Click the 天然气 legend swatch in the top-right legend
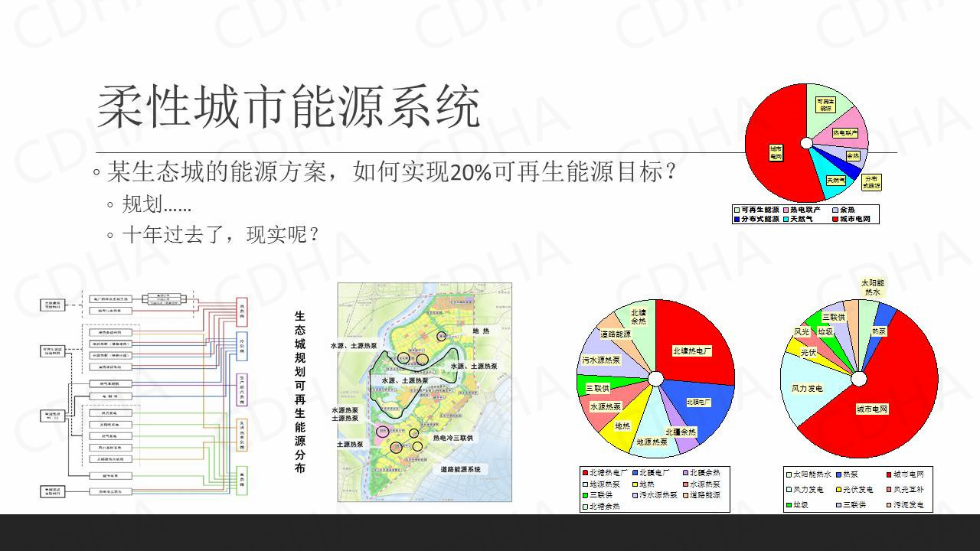This screenshot has width=980, height=551. (x=786, y=219)
